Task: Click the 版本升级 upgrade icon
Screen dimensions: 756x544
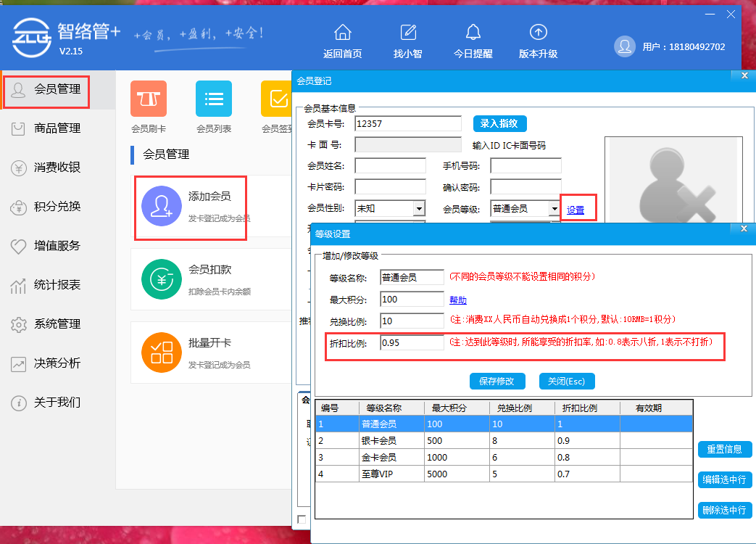Action: pyautogui.click(x=538, y=33)
